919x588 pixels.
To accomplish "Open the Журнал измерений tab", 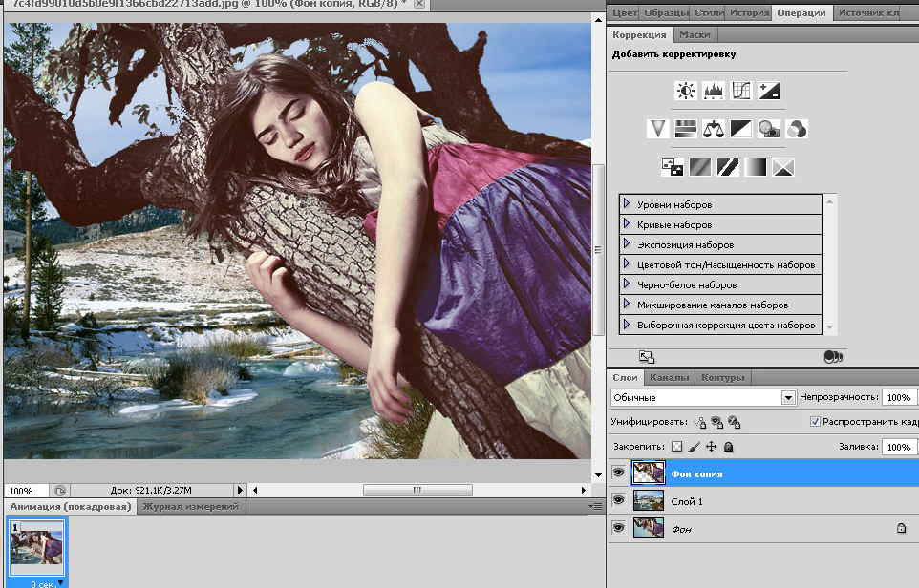I will (x=190, y=507).
